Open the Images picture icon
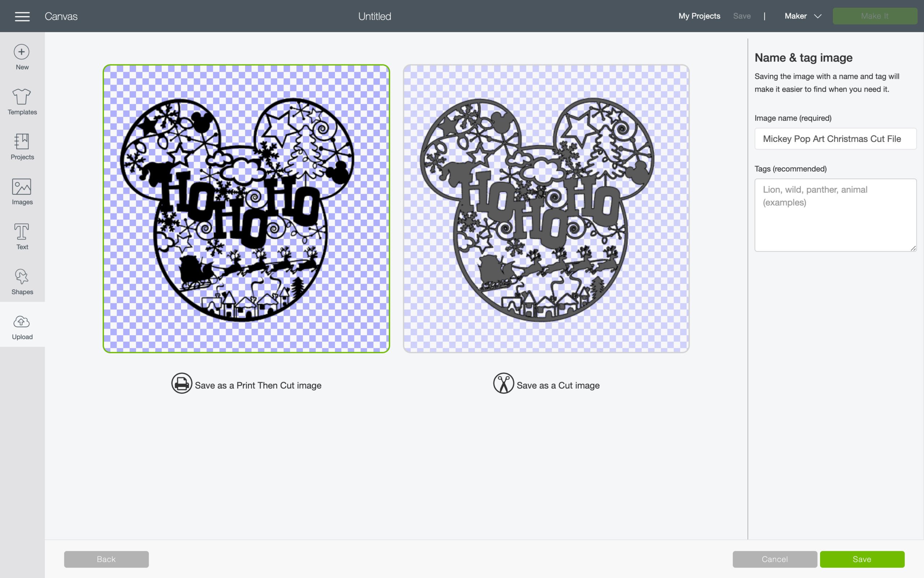The height and width of the screenshot is (578, 924). (22, 187)
